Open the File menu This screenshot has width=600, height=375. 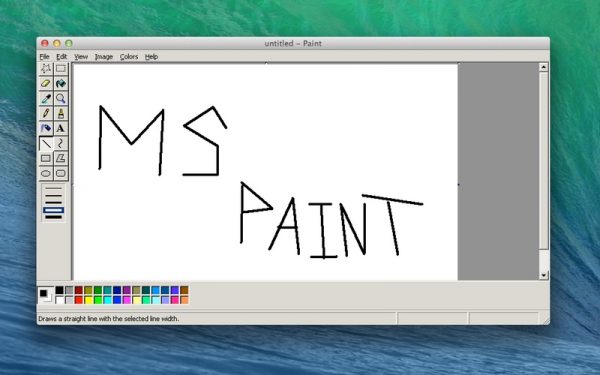(44, 57)
